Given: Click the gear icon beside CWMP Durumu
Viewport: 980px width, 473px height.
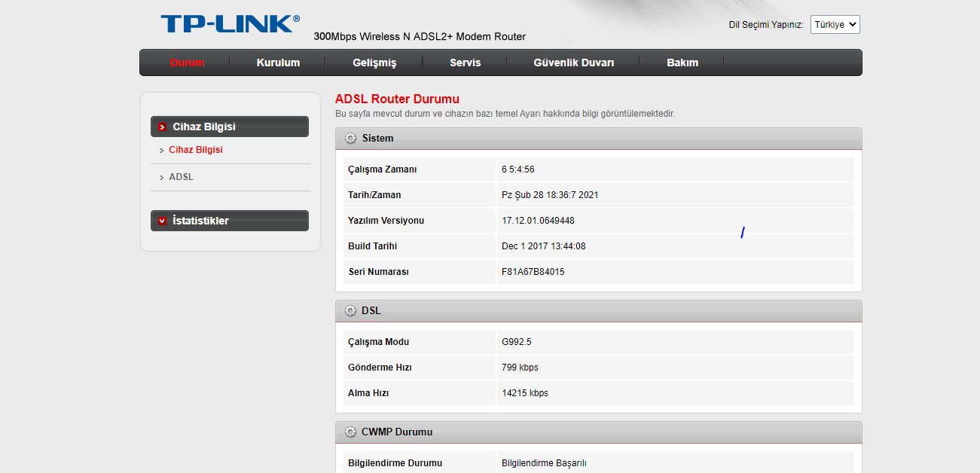Looking at the screenshot, I should click(350, 432).
